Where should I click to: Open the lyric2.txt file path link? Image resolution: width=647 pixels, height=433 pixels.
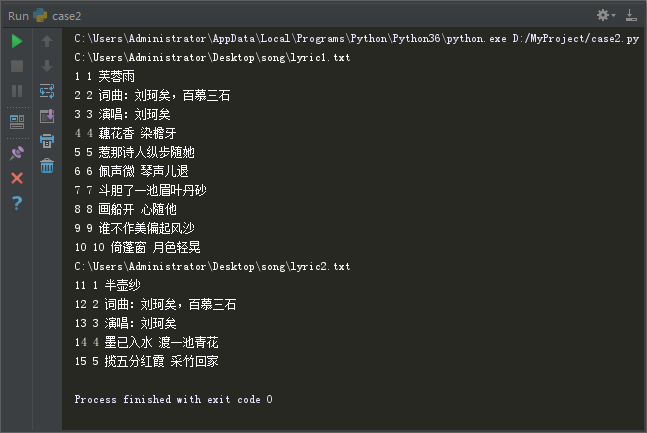coord(212,266)
